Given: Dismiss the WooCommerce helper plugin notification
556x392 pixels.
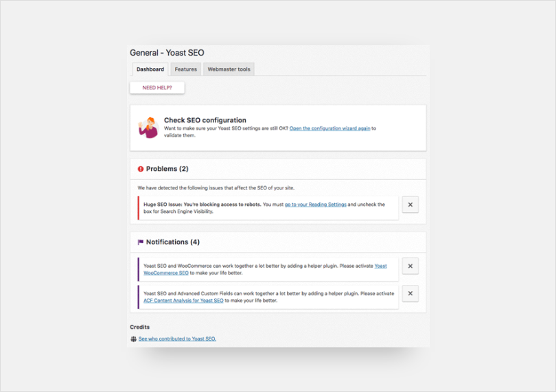Looking at the screenshot, I should 410,266.
